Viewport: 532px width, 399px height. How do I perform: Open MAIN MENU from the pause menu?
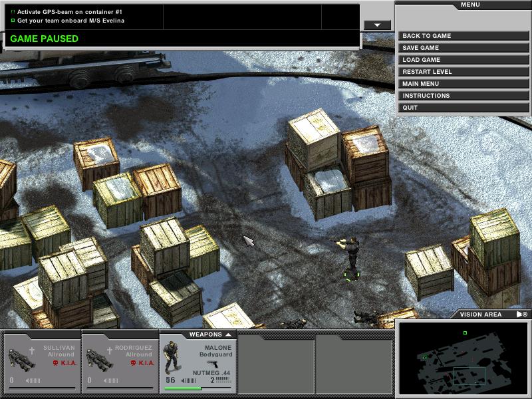pos(464,84)
